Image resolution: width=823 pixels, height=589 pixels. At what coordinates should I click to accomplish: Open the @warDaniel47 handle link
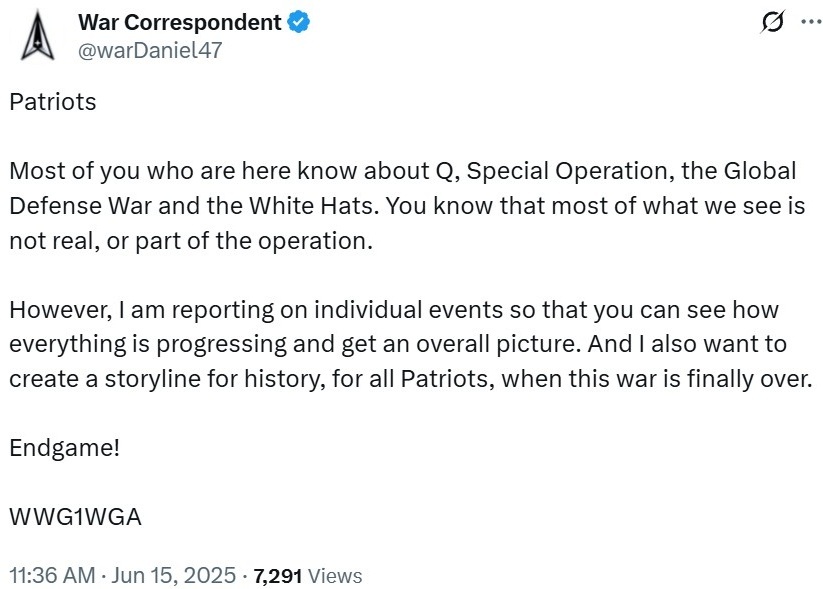[150, 50]
